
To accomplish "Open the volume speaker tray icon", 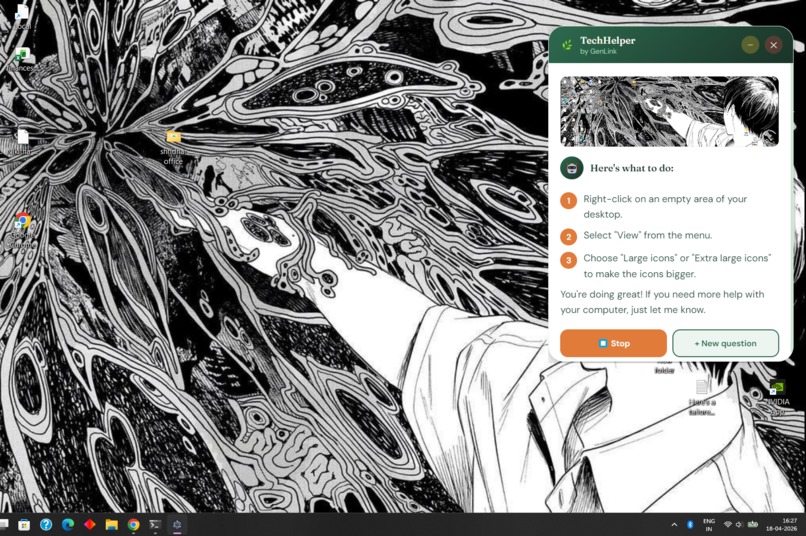I will pyautogui.click(x=739, y=525).
